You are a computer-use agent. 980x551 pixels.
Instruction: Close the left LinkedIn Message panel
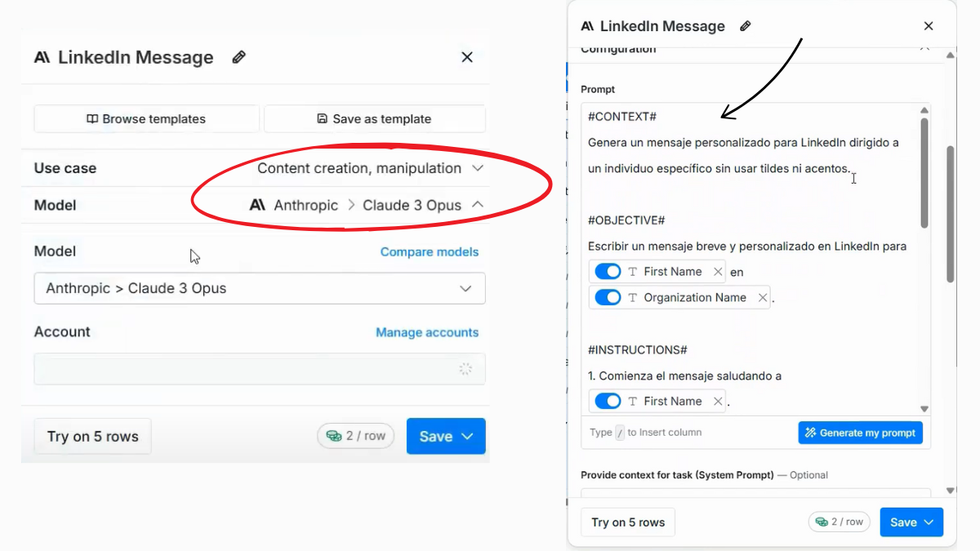coord(467,57)
